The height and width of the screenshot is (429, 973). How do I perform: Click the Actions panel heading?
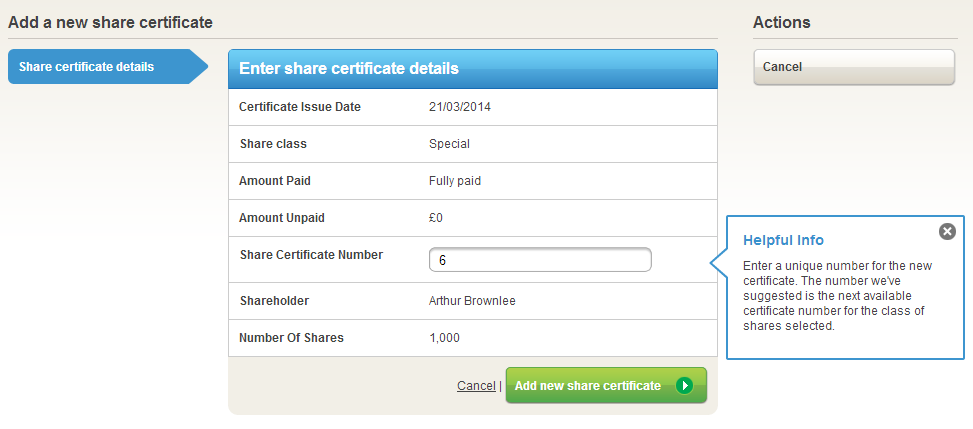pos(782,22)
